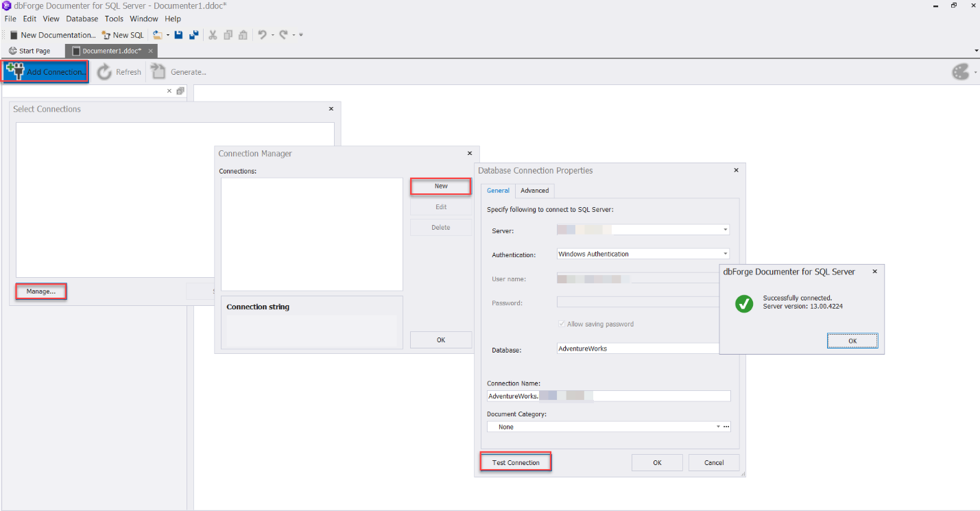Open the View menu
980x511 pixels.
click(x=51, y=19)
